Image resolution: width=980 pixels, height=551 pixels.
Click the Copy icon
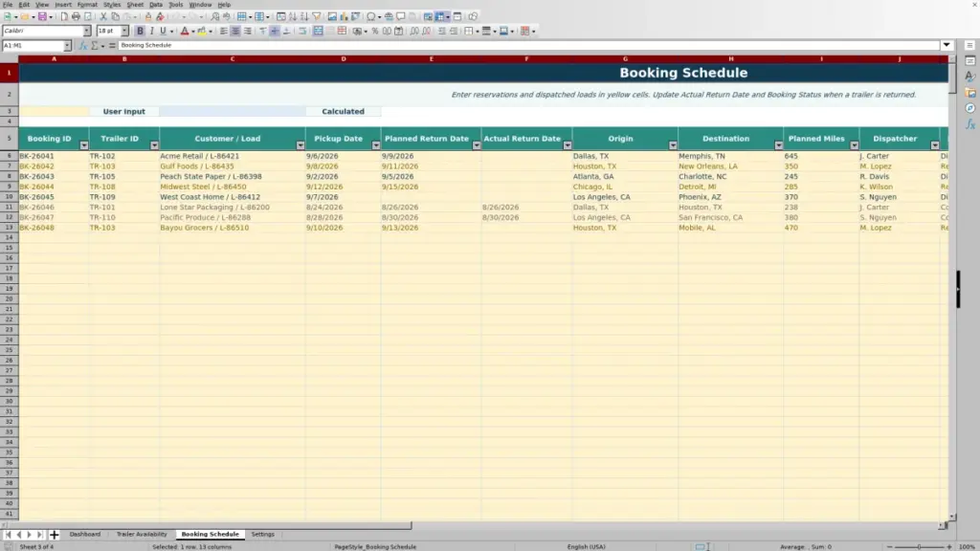point(115,17)
